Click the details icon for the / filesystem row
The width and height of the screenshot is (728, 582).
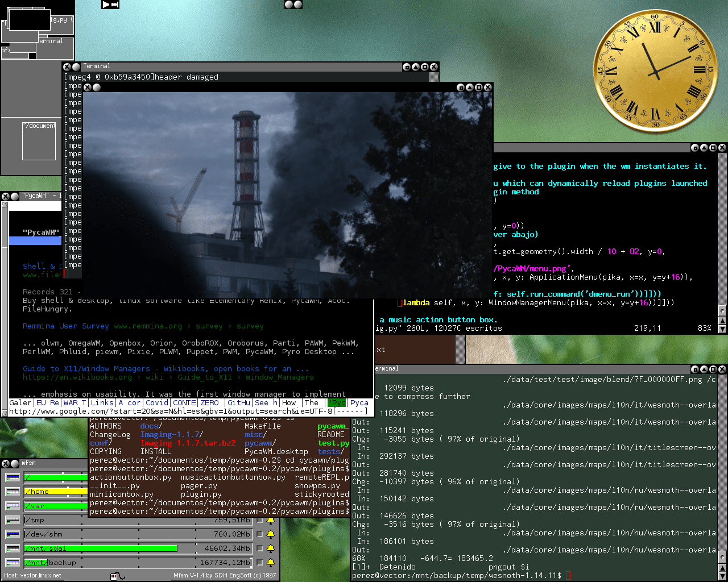coord(13,477)
